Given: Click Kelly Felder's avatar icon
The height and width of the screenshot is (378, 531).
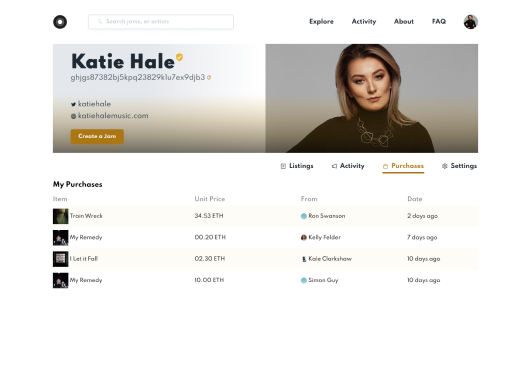Looking at the screenshot, I should pos(304,237).
